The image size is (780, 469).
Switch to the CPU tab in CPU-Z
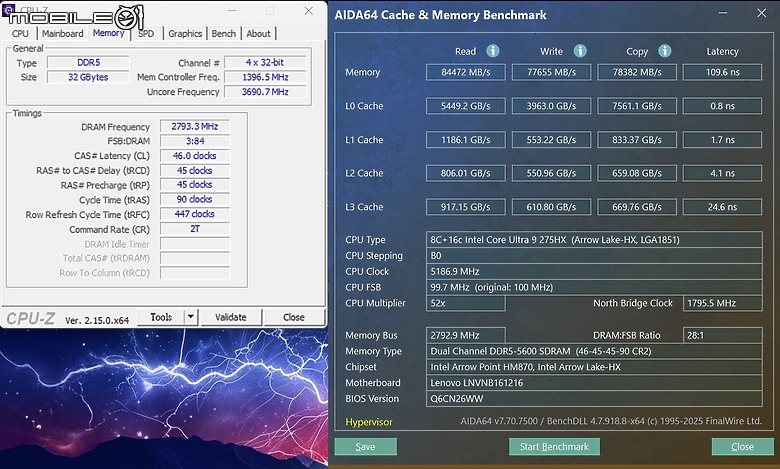coord(20,33)
